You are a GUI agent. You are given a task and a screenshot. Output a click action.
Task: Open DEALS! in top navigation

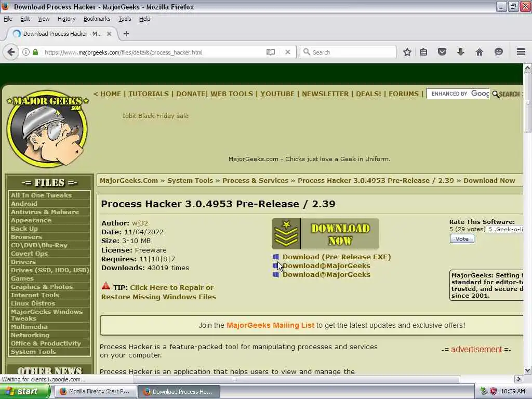point(368,94)
